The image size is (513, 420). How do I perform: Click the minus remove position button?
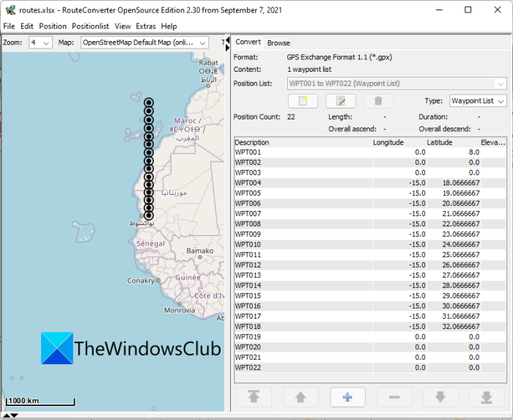coord(394,397)
